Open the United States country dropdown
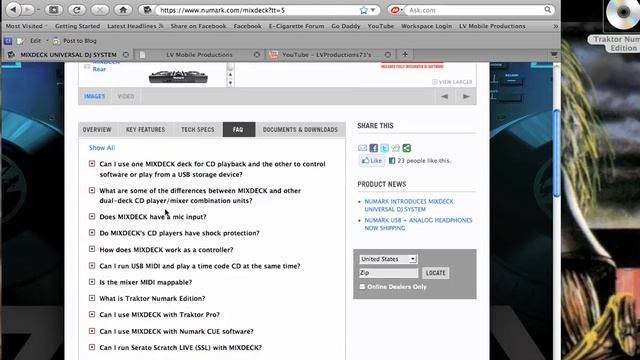This screenshot has height=360, width=640. [388, 259]
